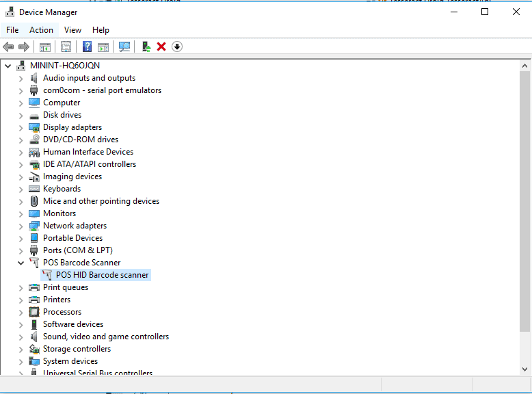This screenshot has width=532, height=394.
Task: Expand the Software devices category
Action: [x=21, y=325]
